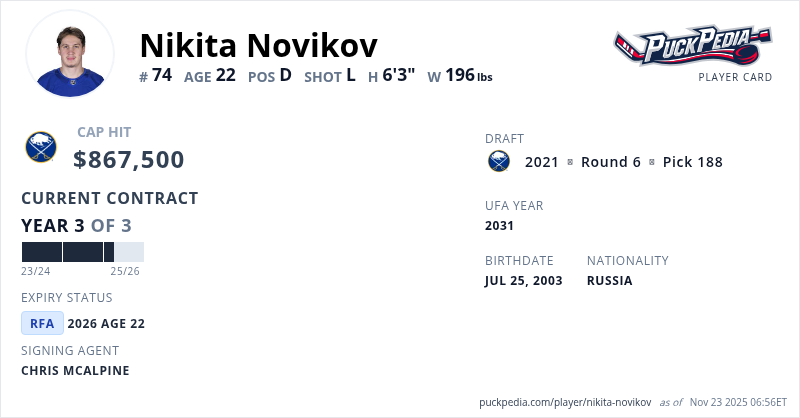
Task: Click jersey number 74
Action: click(162, 75)
